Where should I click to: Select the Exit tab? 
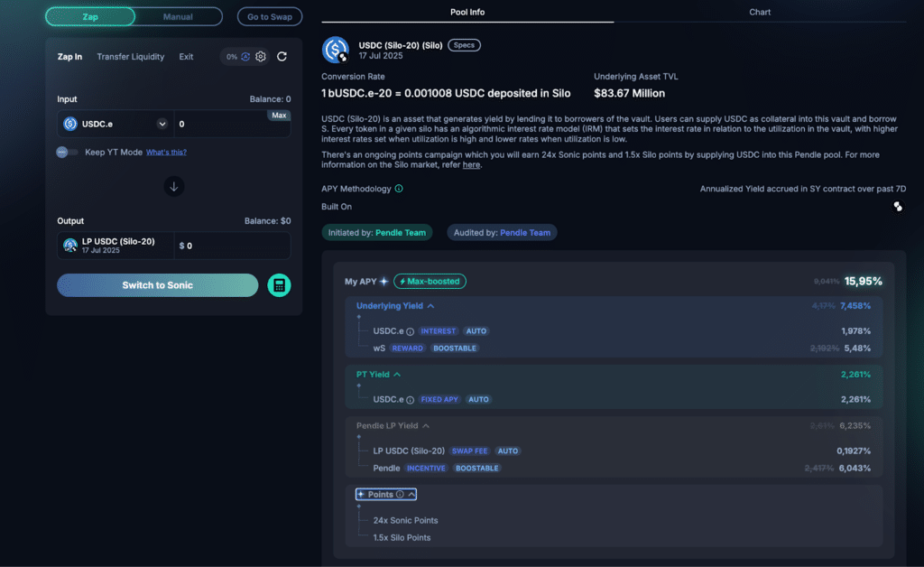pos(186,57)
